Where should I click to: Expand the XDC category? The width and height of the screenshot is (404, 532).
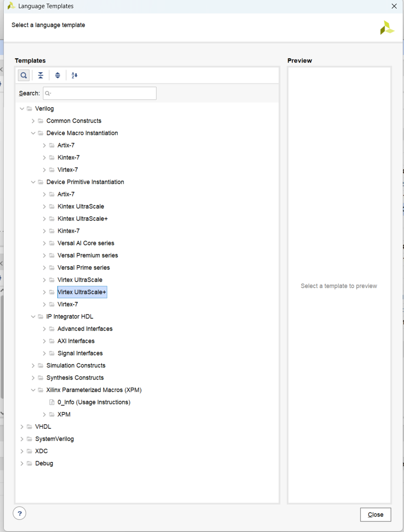[22, 451]
